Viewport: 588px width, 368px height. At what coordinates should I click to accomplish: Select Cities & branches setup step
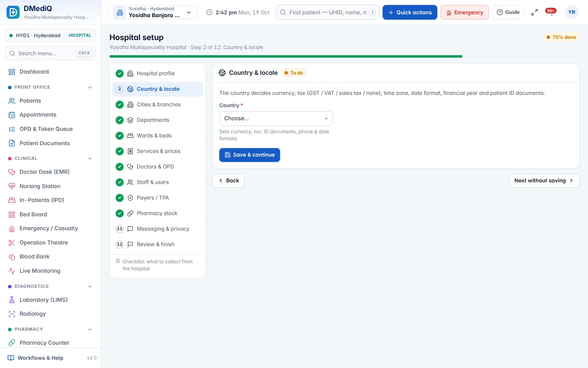(158, 105)
